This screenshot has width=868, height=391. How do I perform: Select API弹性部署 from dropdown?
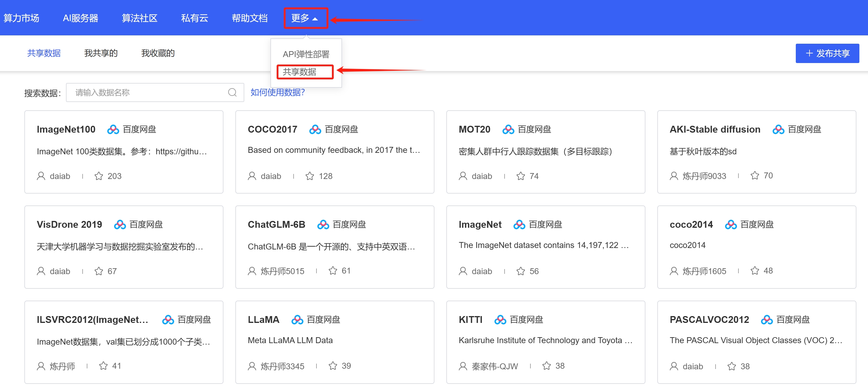306,54
